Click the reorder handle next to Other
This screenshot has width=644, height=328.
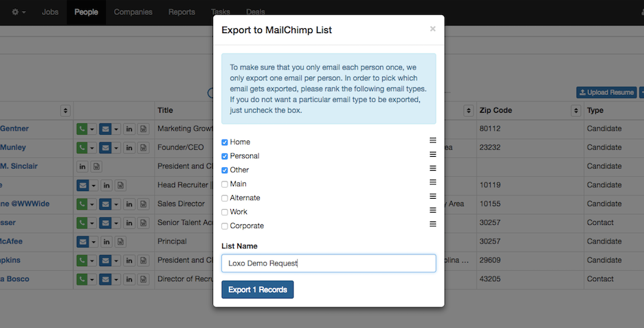coord(433,168)
